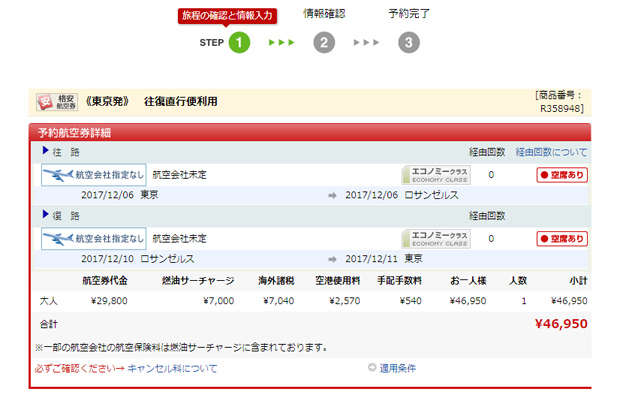Image resolution: width=620 pixels, height=398 pixels.
Task: Click the gray step 2 circle
Action: point(324,43)
